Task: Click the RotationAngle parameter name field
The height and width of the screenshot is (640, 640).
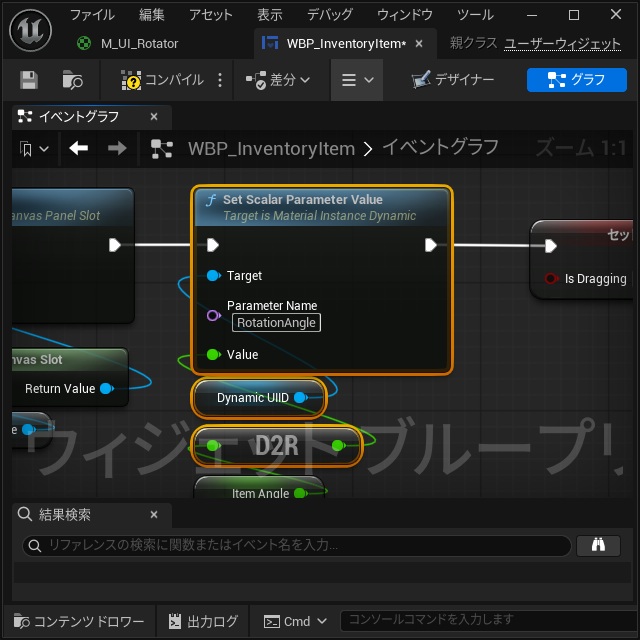Action: (276, 322)
